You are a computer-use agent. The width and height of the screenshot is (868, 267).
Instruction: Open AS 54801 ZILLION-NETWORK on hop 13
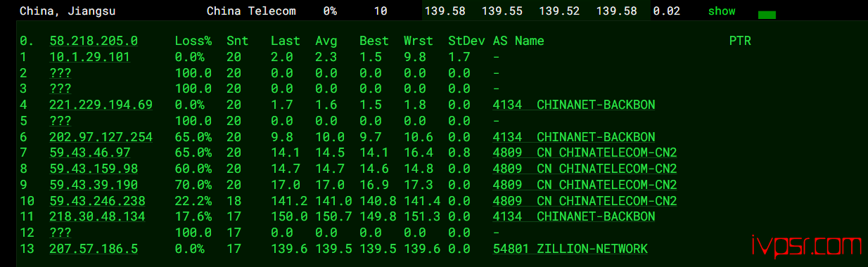click(570, 249)
